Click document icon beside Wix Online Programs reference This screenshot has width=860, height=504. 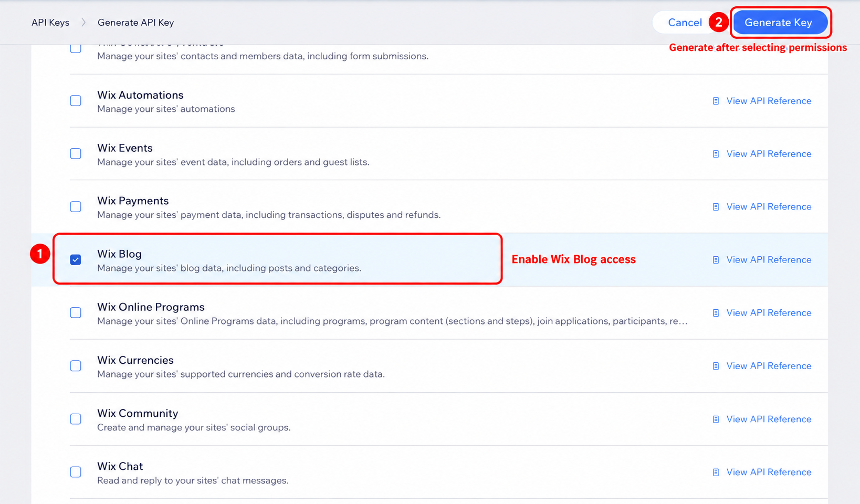(x=716, y=313)
